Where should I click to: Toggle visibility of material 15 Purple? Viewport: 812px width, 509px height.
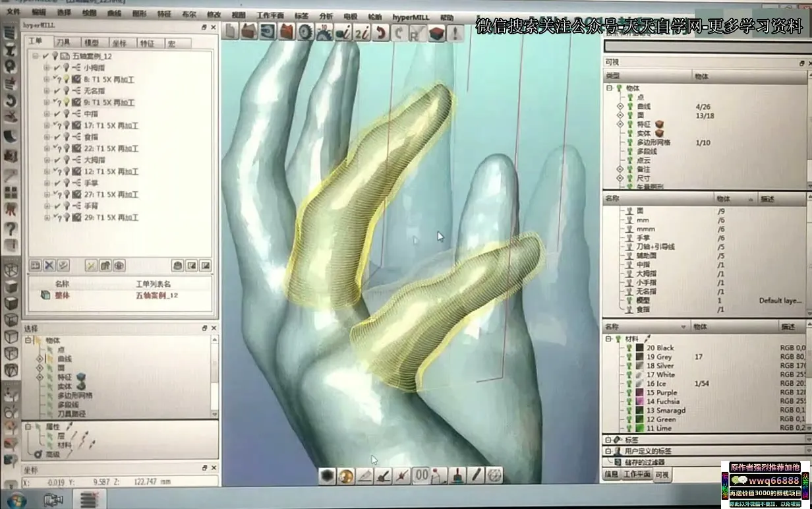pos(629,392)
